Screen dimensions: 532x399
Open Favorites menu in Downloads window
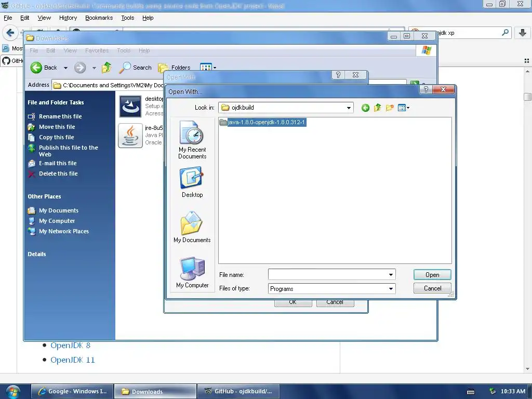[97, 50]
